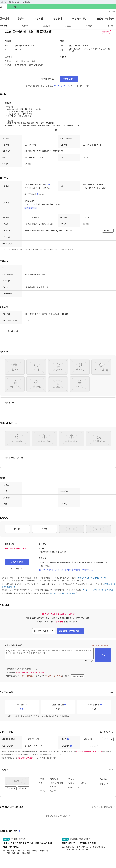
Task: Click the 이메일 지원 button
Action: tap(17, 568)
